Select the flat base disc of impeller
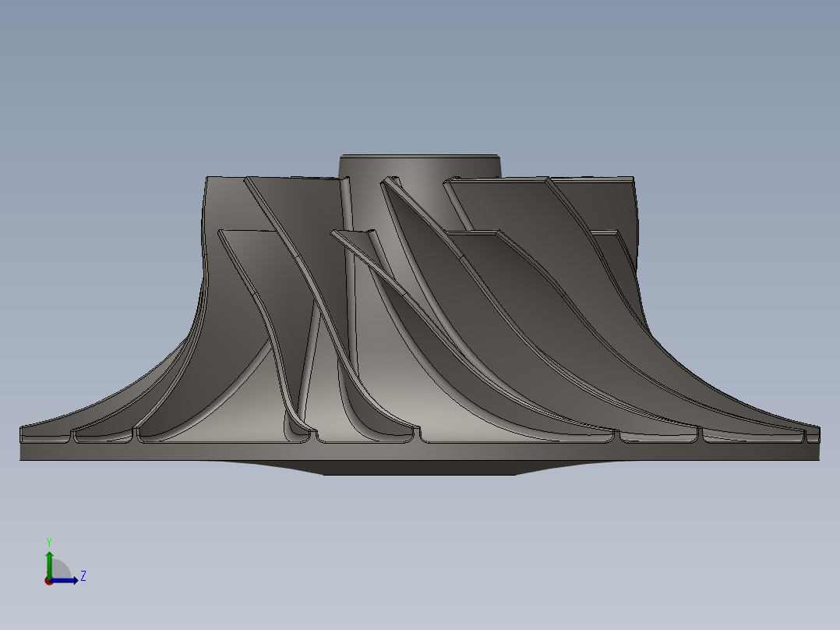This screenshot has height=630, width=840. 419,451
